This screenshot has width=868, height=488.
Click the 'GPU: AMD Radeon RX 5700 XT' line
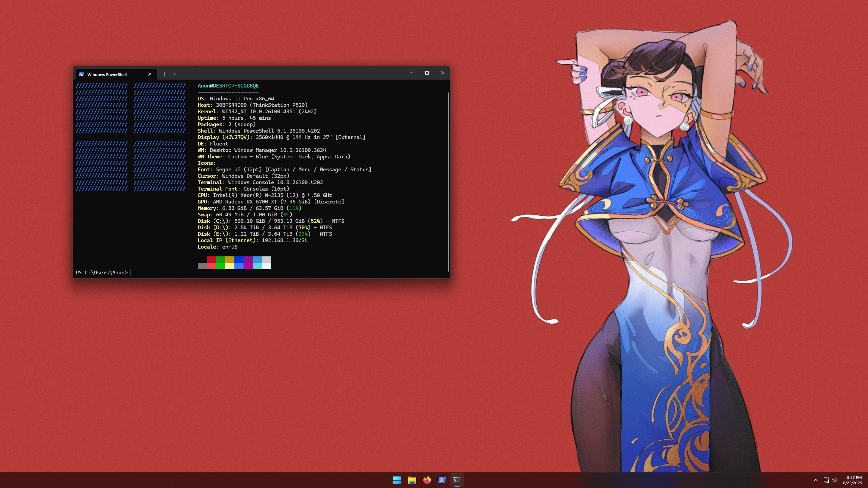click(271, 202)
